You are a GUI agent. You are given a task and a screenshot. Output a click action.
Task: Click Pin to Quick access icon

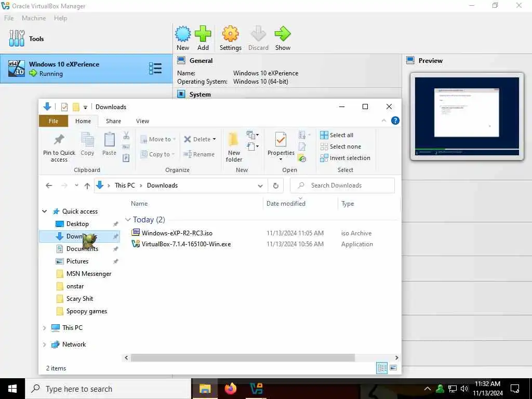pyautogui.click(x=59, y=139)
